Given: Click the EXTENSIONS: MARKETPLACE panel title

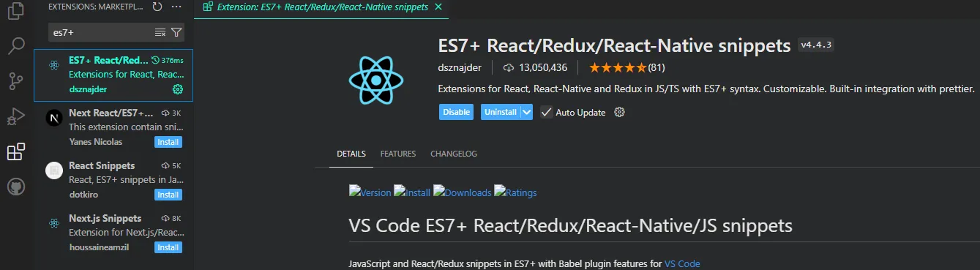Looking at the screenshot, I should (96, 7).
